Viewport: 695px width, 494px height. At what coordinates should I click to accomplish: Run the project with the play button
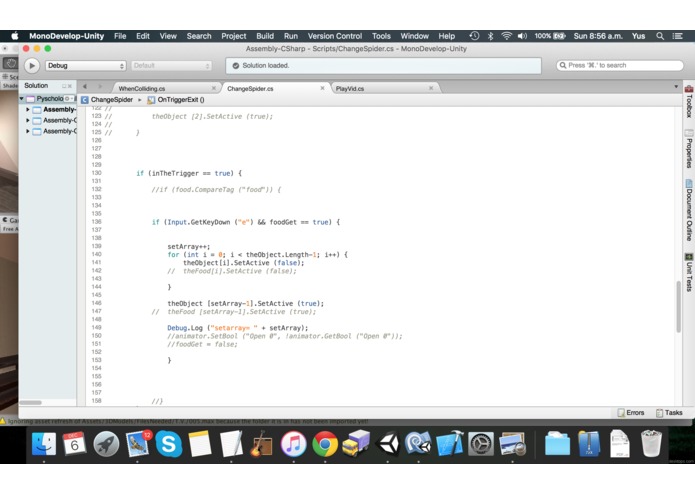coord(31,66)
